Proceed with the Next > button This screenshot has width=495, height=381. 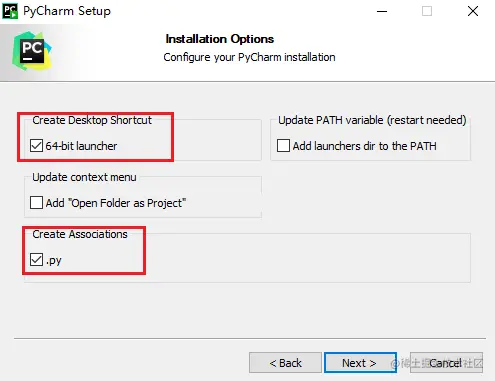point(360,363)
